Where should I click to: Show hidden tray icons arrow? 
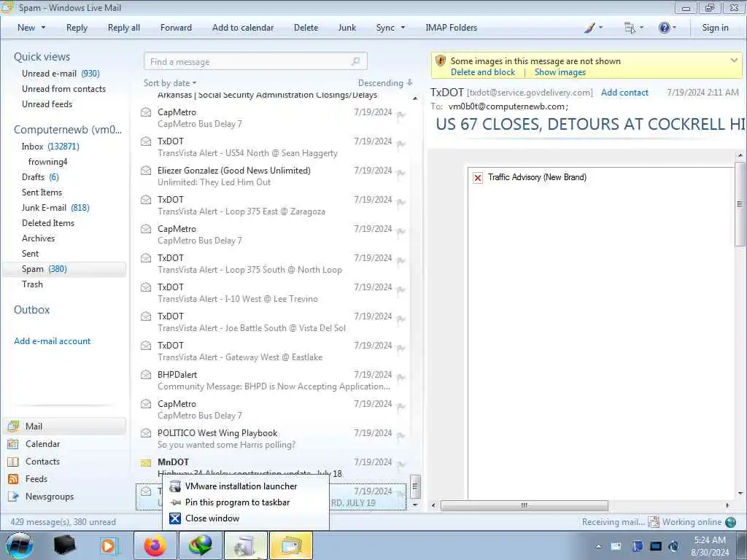[x=598, y=546]
